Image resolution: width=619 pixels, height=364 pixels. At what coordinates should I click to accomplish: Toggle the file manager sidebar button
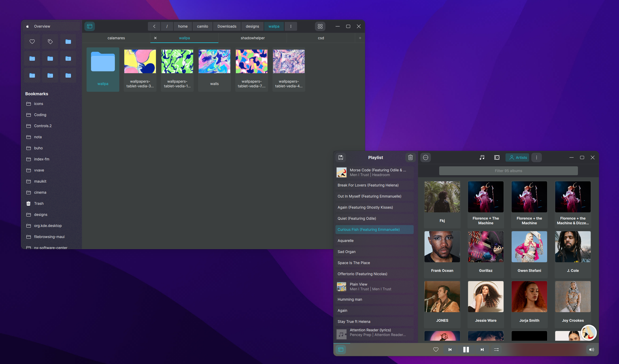[x=90, y=26]
